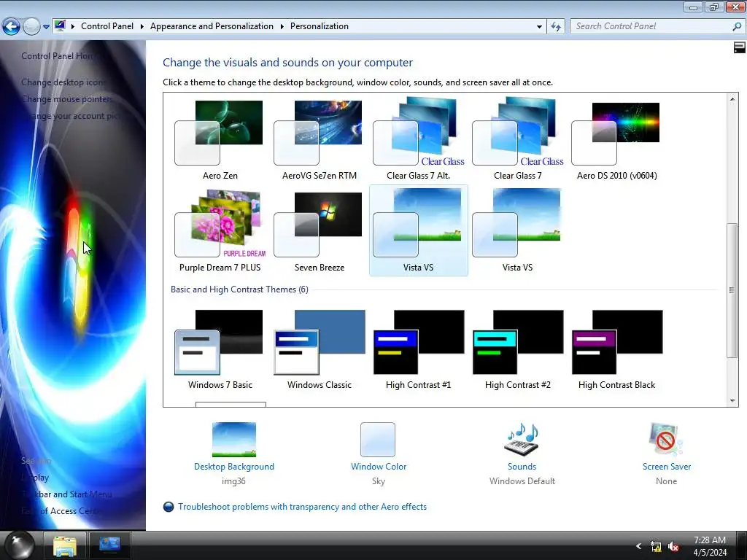Click the theme list scroll down arrow

[x=732, y=401]
